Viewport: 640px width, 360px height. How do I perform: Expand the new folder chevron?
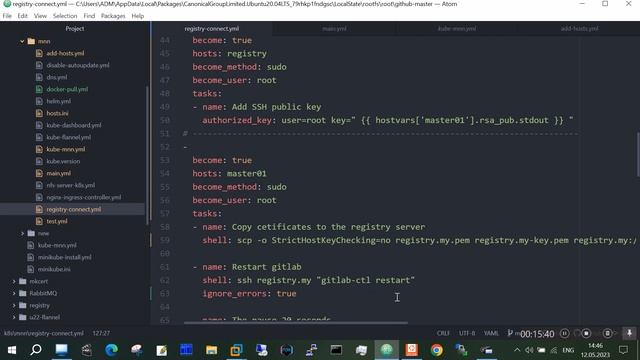[x=22, y=233]
